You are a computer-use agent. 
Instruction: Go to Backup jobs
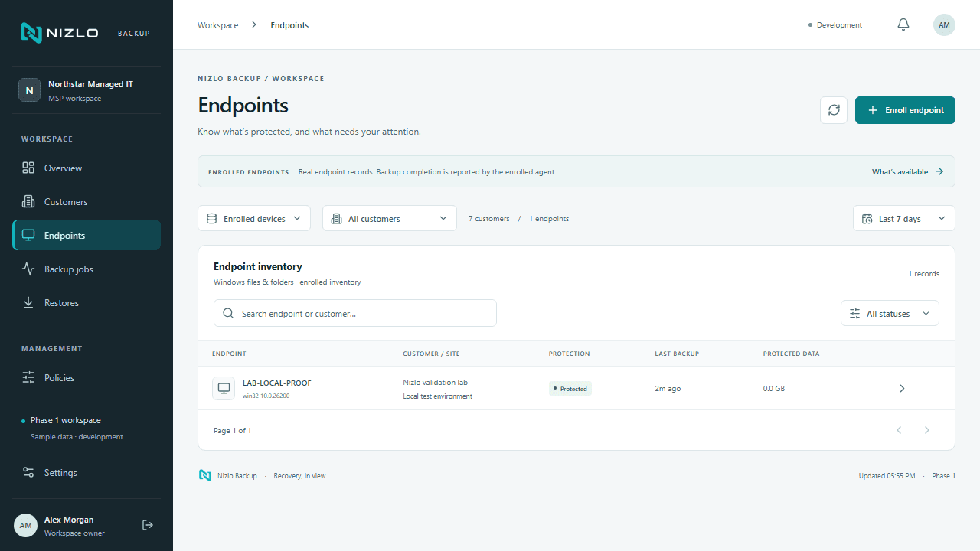click(x=87, y=269)
